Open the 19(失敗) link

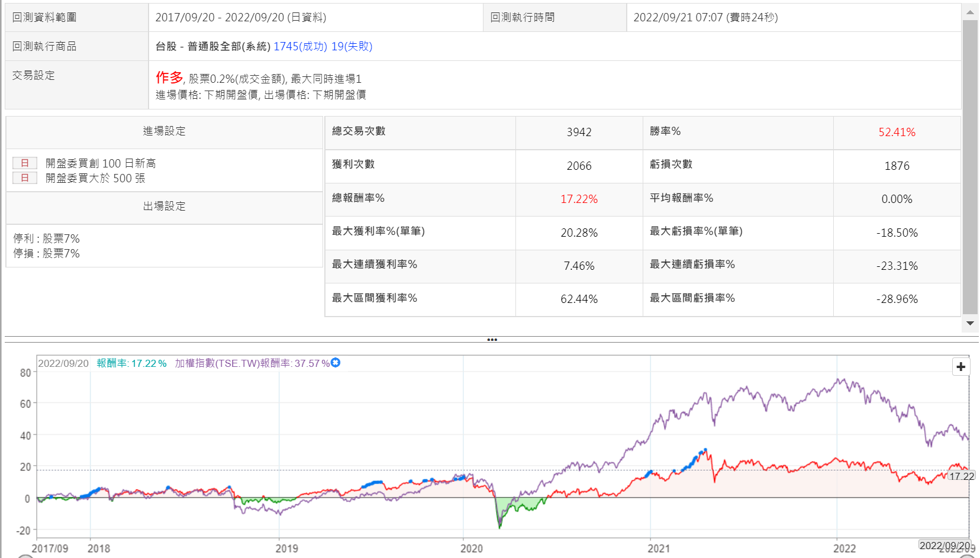point(352,46)
